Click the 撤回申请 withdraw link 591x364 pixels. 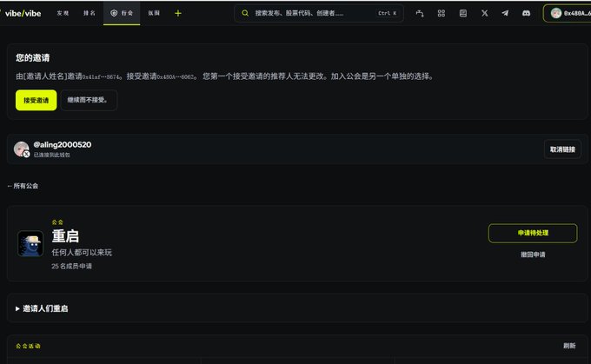click(x=533, y=255)
